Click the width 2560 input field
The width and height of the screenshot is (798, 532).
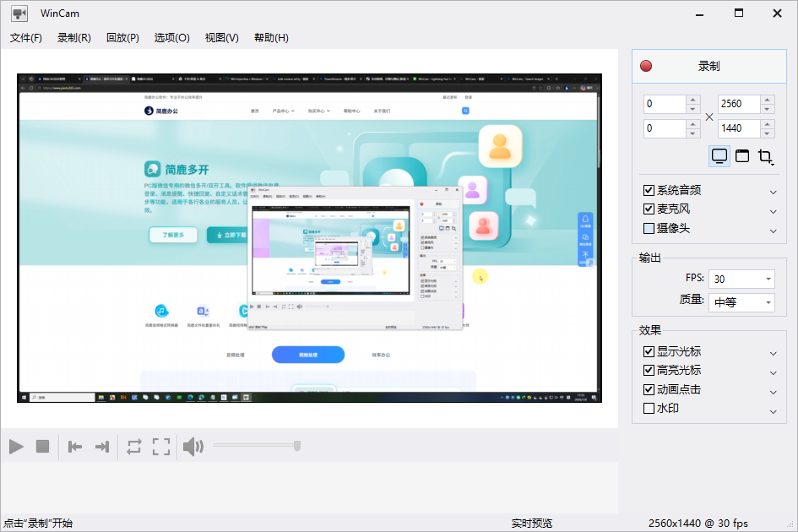(x=739, y=104)
